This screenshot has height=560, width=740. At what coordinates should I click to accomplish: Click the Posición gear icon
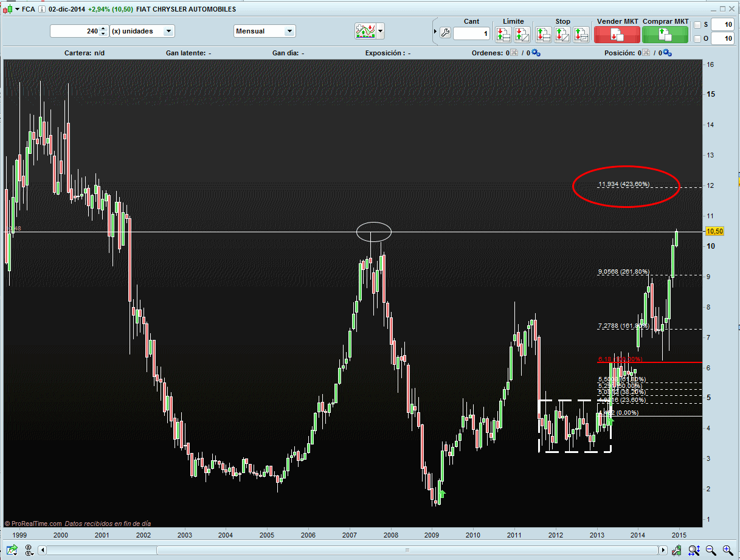tap(668, 53)
